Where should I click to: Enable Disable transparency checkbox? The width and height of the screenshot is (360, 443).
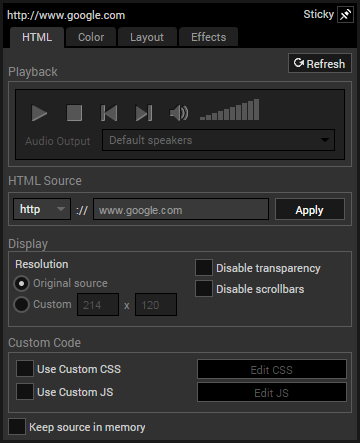(204, 268)
